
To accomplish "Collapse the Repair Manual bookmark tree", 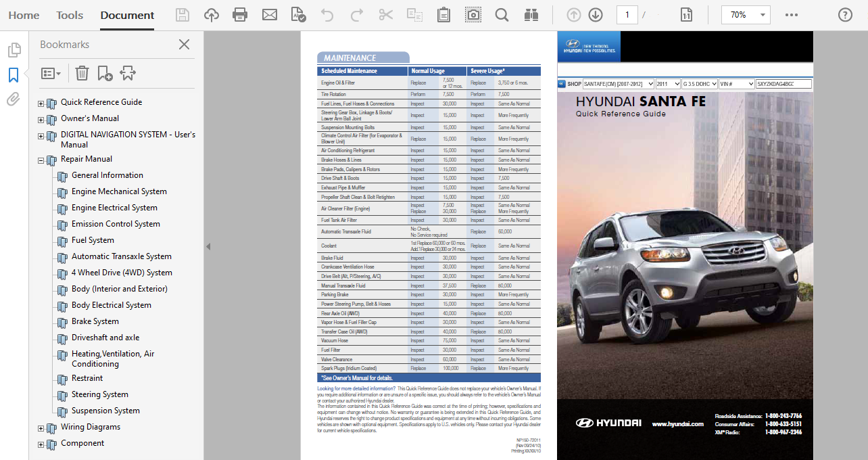I will pos(41,161).
